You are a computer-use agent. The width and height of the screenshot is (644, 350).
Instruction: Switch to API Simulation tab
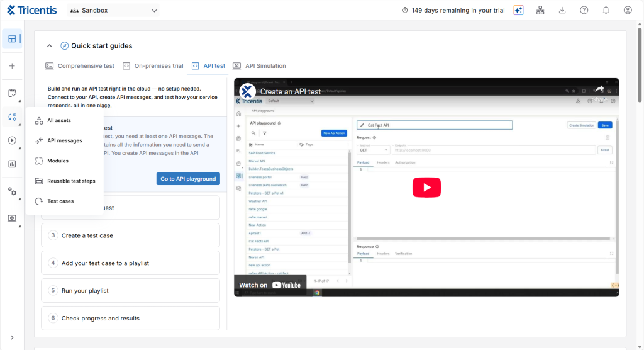click(259, 66)
